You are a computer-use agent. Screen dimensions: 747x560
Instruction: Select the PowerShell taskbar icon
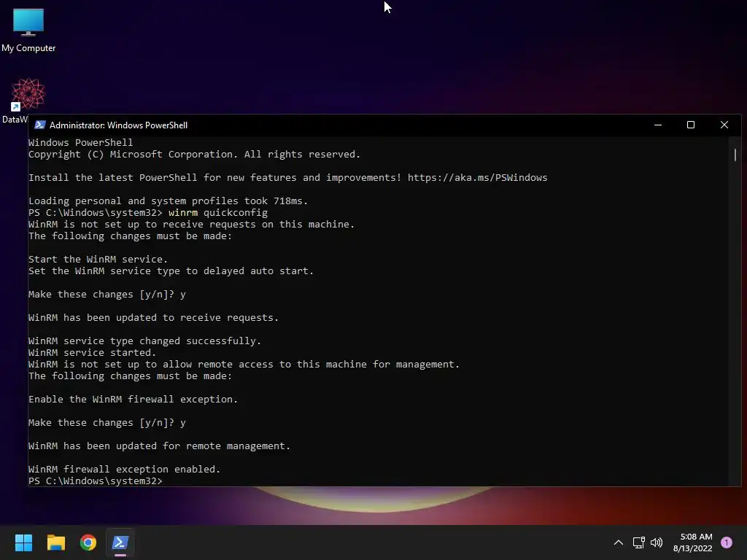(x=120, y=542)
